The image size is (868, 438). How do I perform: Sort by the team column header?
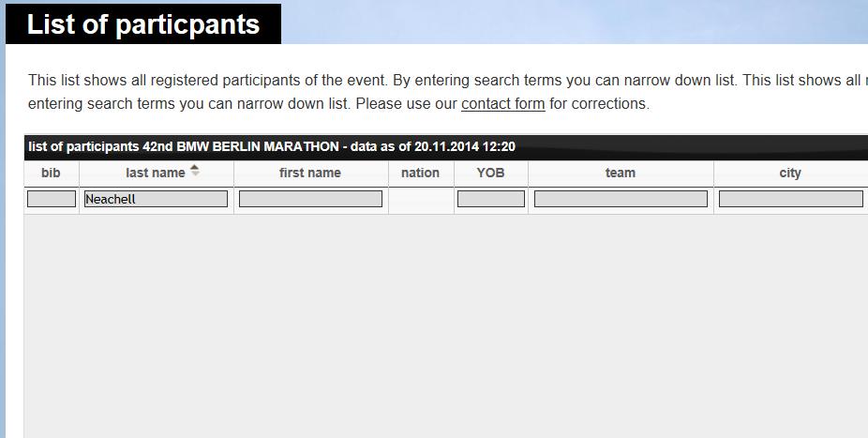(x=621, y=173)
